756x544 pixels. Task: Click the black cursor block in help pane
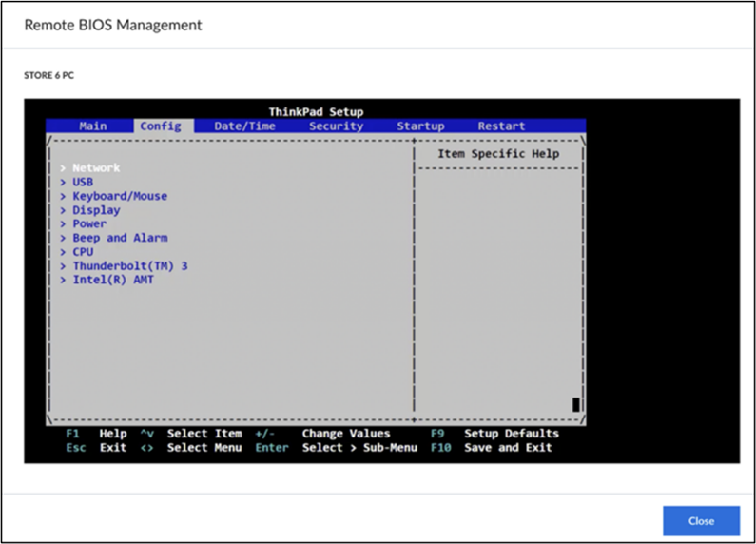pyautogui.click(x=575, y=404)
